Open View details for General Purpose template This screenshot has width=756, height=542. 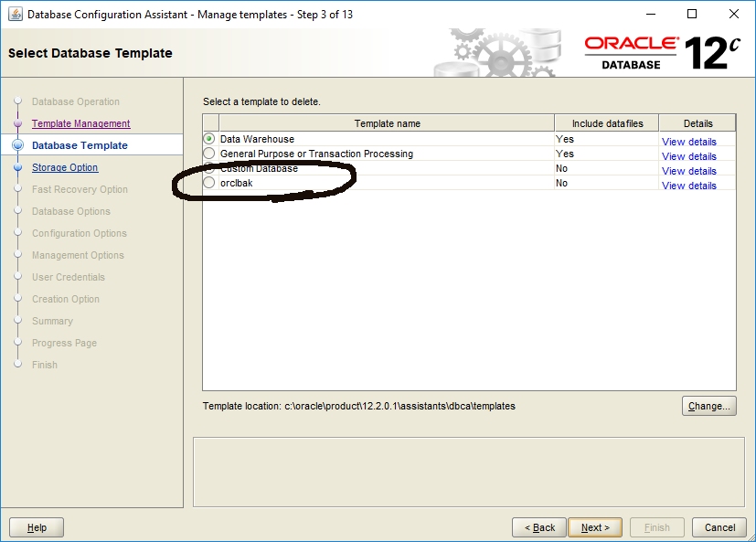(x=689, y=156)
